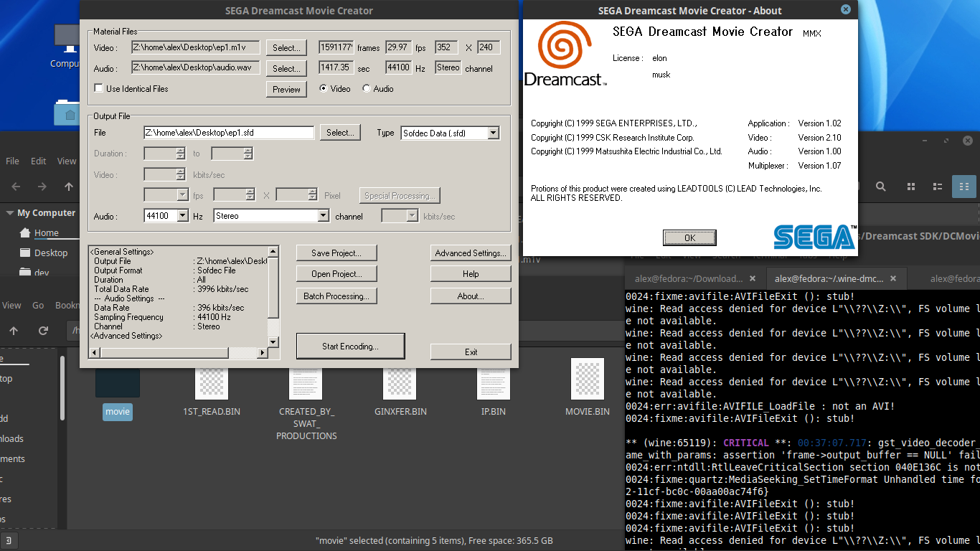Close the alex@fedora:~/Download... terminal tab

coord(753,278)
